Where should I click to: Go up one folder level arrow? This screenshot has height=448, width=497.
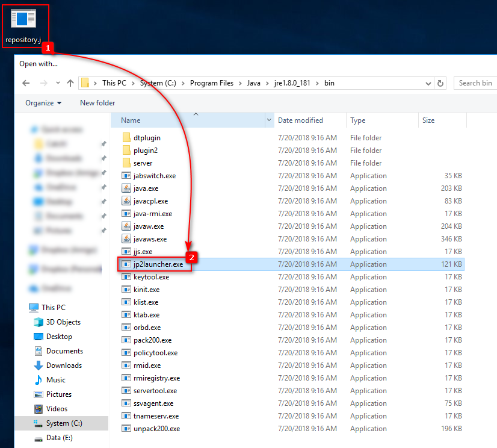(70, 83)
